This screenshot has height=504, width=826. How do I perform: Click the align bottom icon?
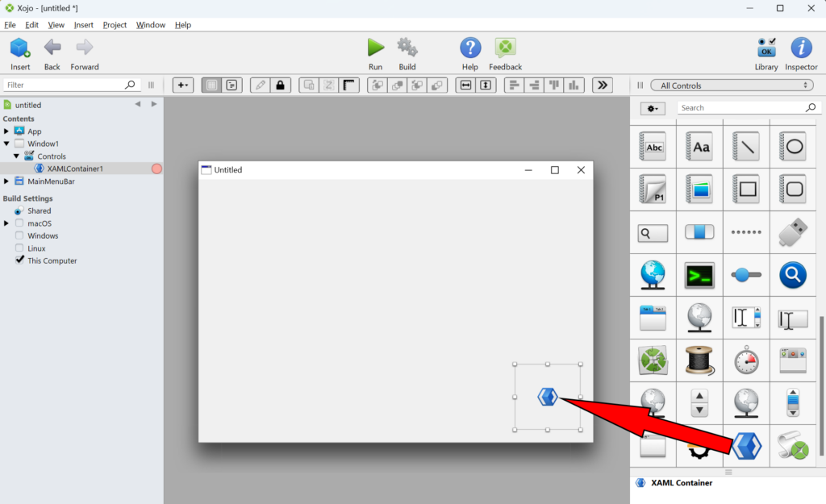[574, 85]
